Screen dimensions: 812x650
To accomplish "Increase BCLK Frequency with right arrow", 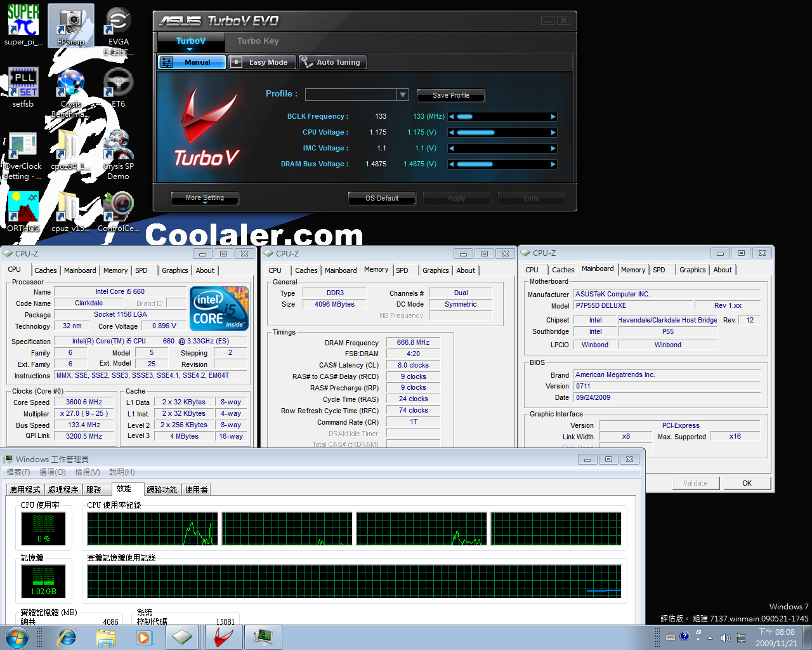I will 553,117.
